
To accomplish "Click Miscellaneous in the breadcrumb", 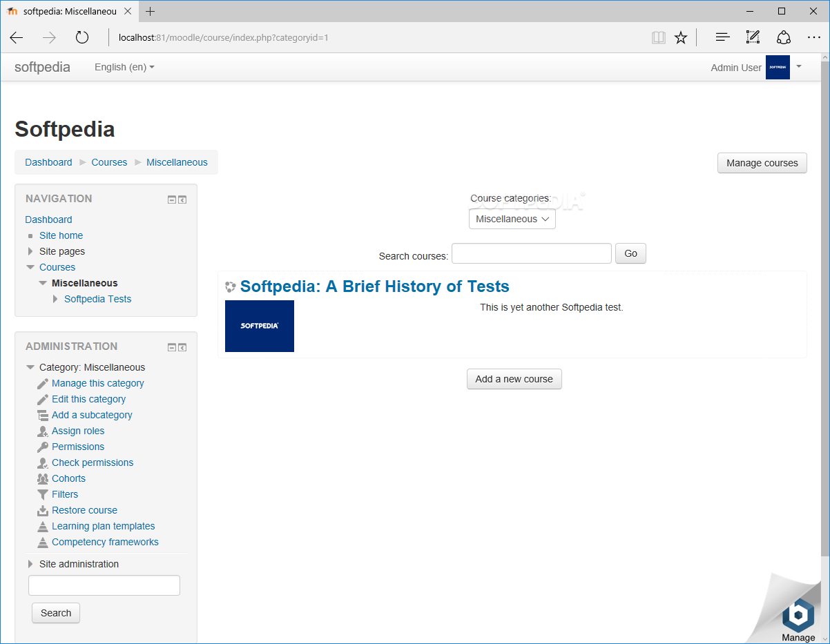I will click(x=177, y=162).
